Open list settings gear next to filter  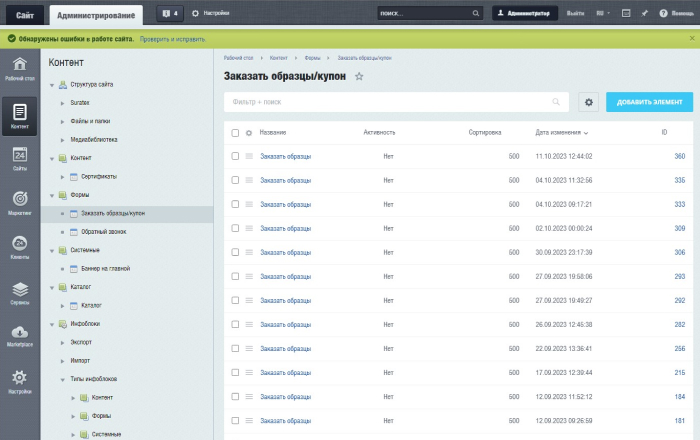tap(589, 102)
